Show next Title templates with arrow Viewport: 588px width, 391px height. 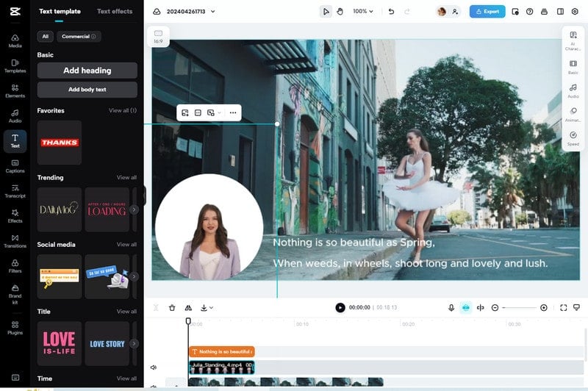point(134,344)
